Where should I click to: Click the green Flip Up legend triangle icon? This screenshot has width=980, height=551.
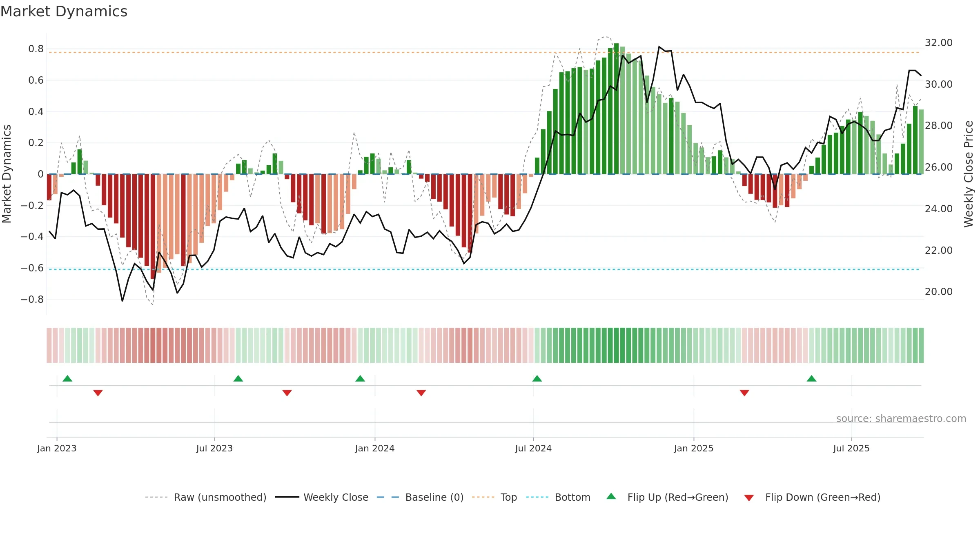pos(611,496)
